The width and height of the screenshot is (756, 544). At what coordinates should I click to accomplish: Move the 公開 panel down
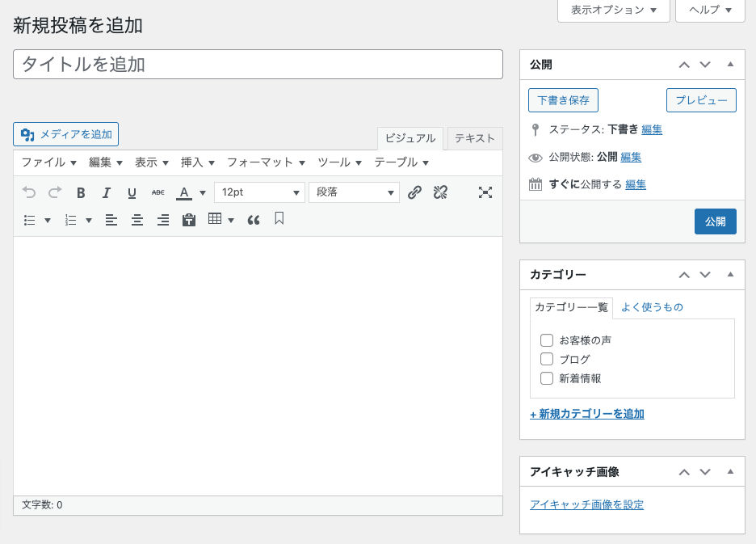[705, 65]
